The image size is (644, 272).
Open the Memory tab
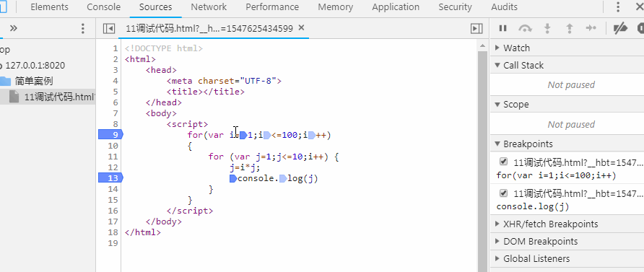coord(336,7)
